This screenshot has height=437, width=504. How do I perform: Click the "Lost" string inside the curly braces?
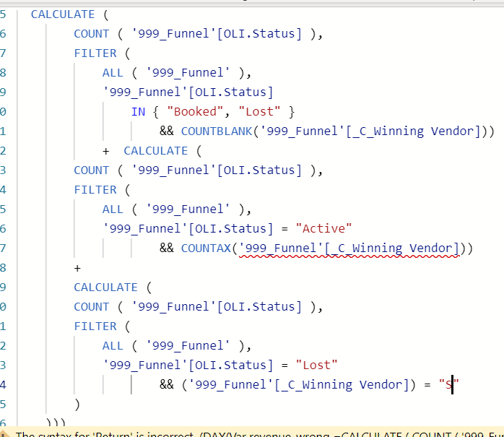click(x=259, y=112)
